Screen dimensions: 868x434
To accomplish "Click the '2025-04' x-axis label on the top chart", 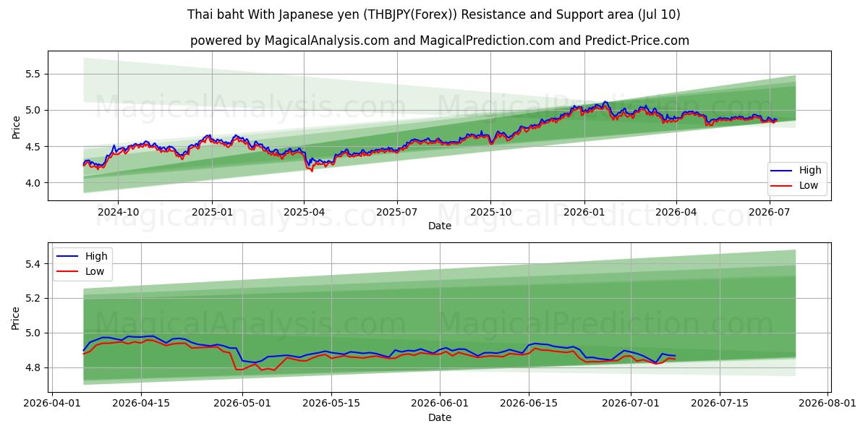I will pos(304,212).
